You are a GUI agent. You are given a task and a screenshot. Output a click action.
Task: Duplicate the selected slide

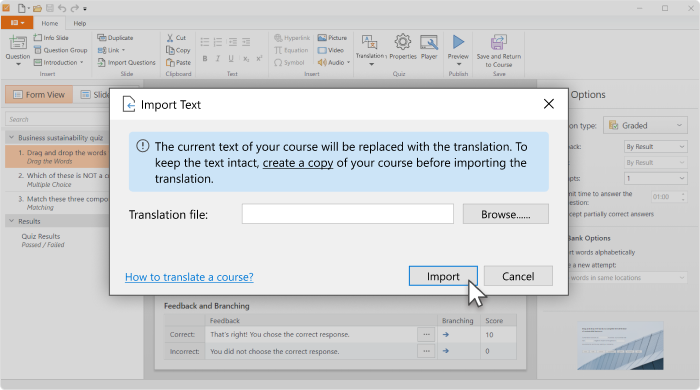(x=115, y=38)
